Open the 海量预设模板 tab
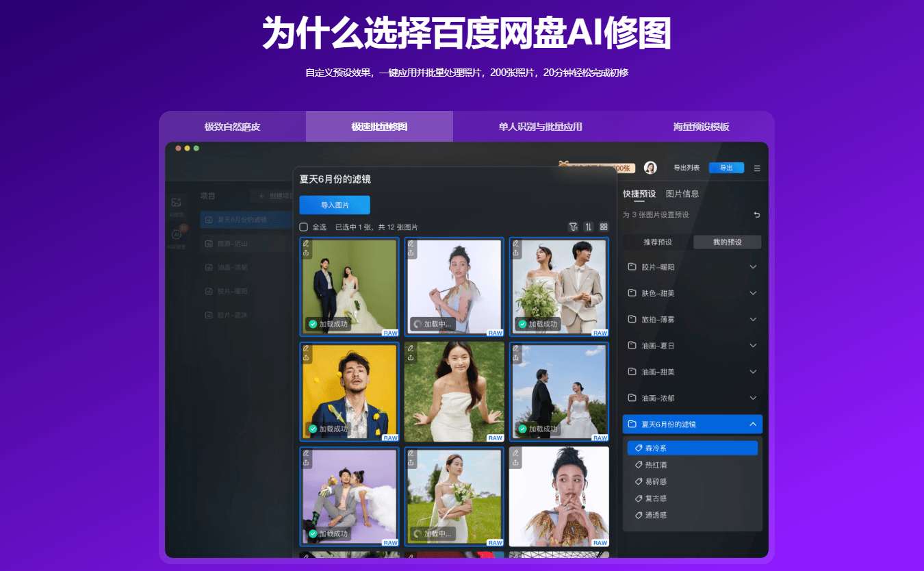Screen dimensions: 924x571 (701, 127)
